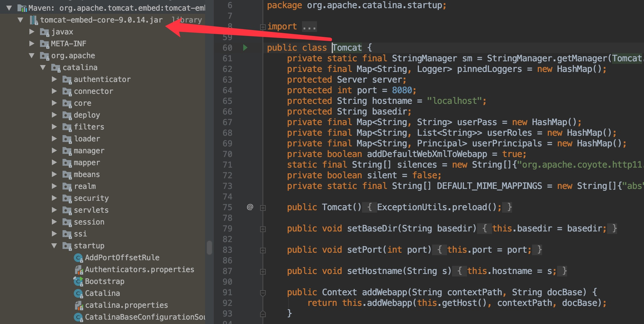
Task: Click the security package folder icon
Action: tap(67, 198)
